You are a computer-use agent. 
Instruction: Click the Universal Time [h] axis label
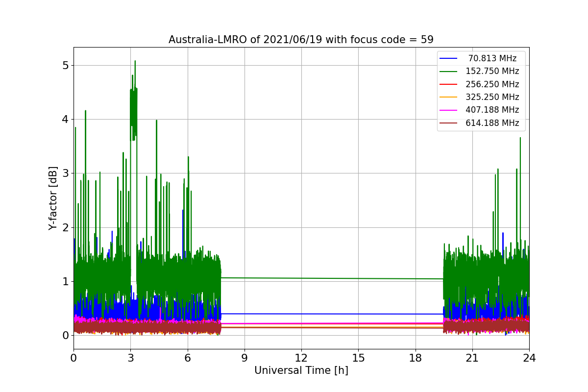tap(301, 371)
